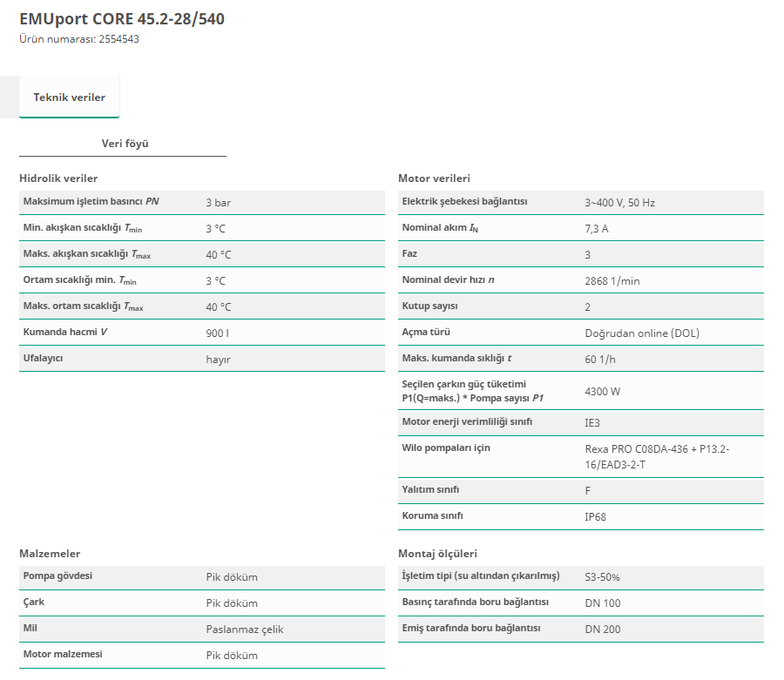Screen dimensions: 784x680
Task: Select the value DN 200
Action: 603,630
